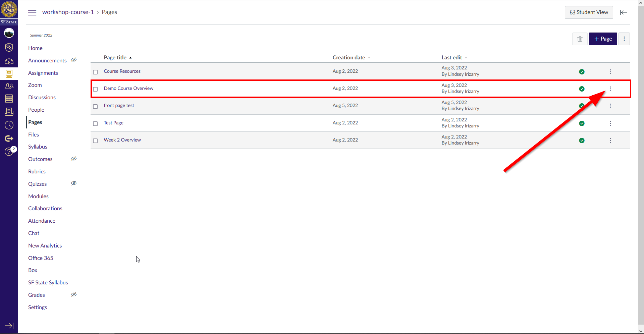Open Syllabus in the course menu
This screenshot has height=334, width=644.
pyautogui.click(x=38, y=147)
